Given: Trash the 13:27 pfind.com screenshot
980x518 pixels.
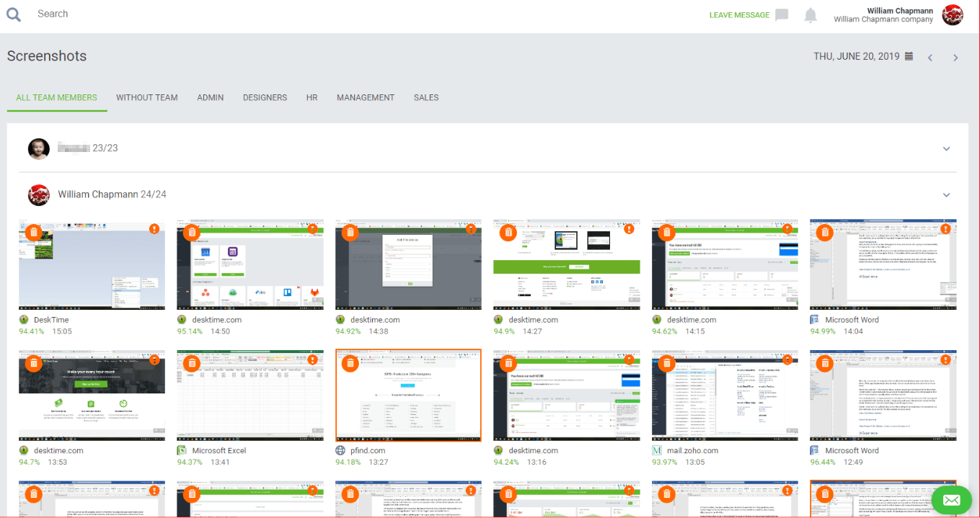Looking at the screenshot, I should [x=350, y=363].
